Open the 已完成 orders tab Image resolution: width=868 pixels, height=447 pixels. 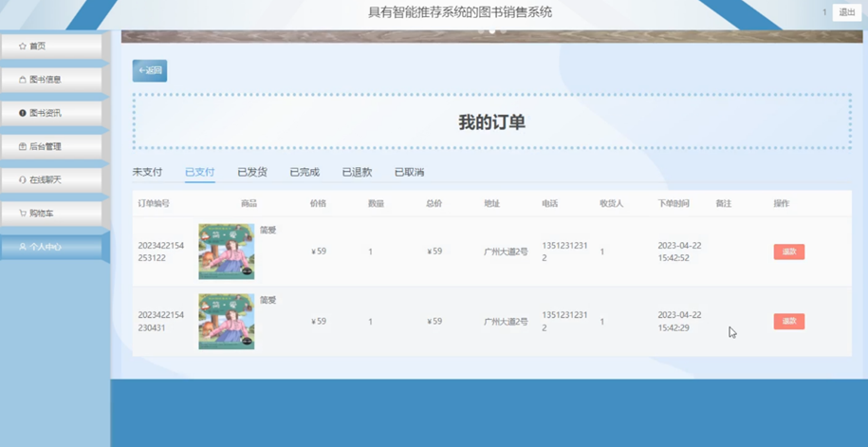click(305, 173)
